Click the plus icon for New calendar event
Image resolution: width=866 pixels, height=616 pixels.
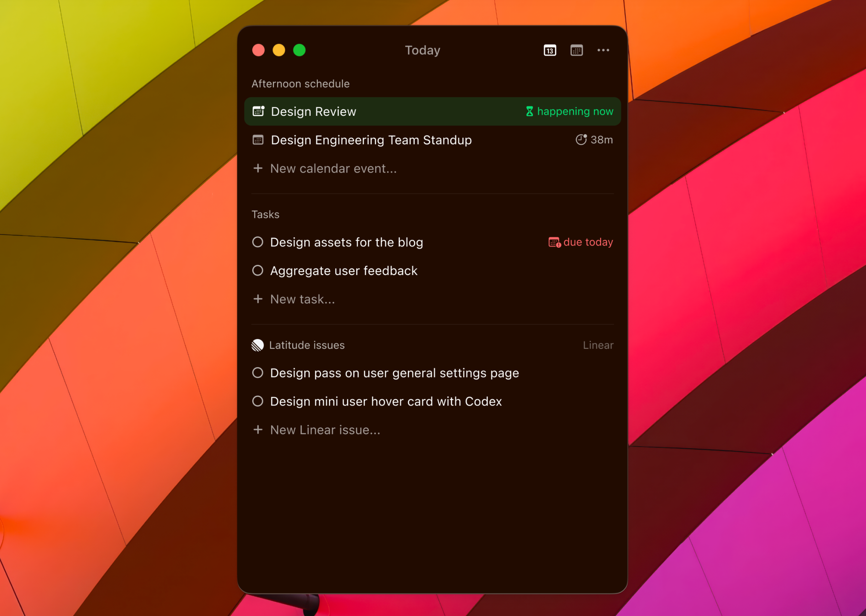click(258, 168)
